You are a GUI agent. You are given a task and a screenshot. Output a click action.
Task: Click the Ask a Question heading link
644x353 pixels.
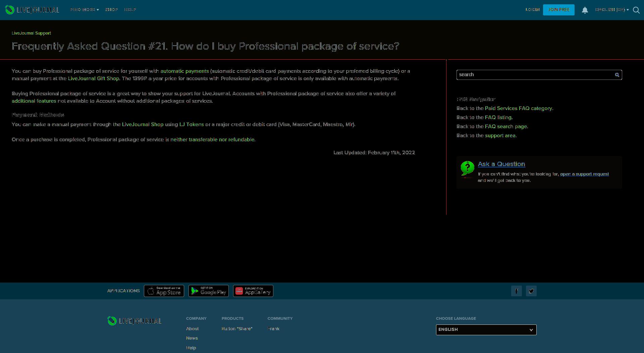tap(501, 164)
